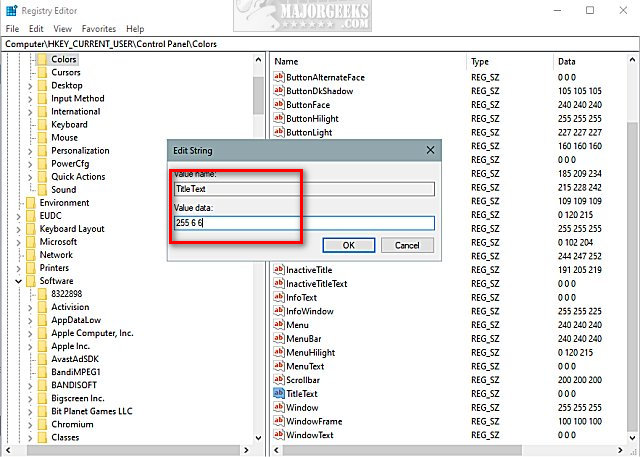
Task: Click the Activision folder icon
Action: [x=42, y=307]
